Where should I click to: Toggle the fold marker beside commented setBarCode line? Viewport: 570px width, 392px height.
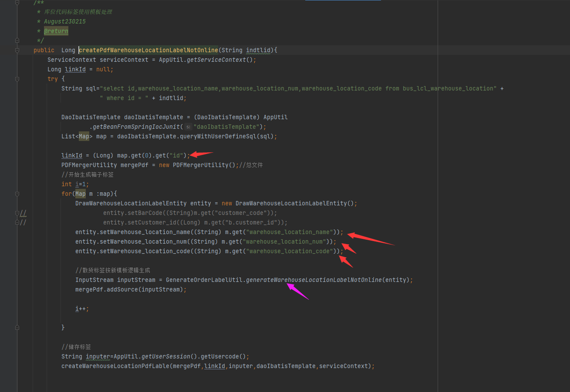[17, 213]
